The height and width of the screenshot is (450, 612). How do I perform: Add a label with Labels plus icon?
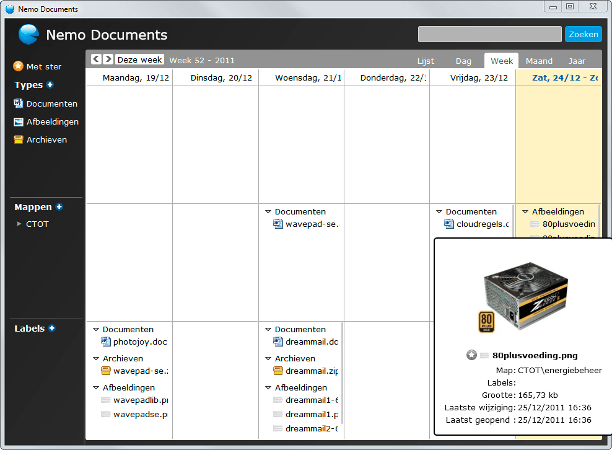[x=52, y=329]
